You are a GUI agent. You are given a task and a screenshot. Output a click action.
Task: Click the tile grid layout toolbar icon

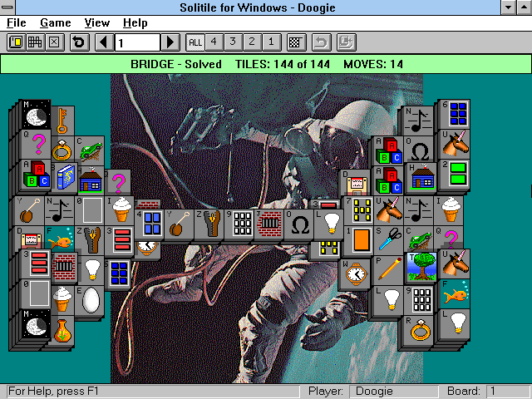pyautogui.click(x=35, y=42)
